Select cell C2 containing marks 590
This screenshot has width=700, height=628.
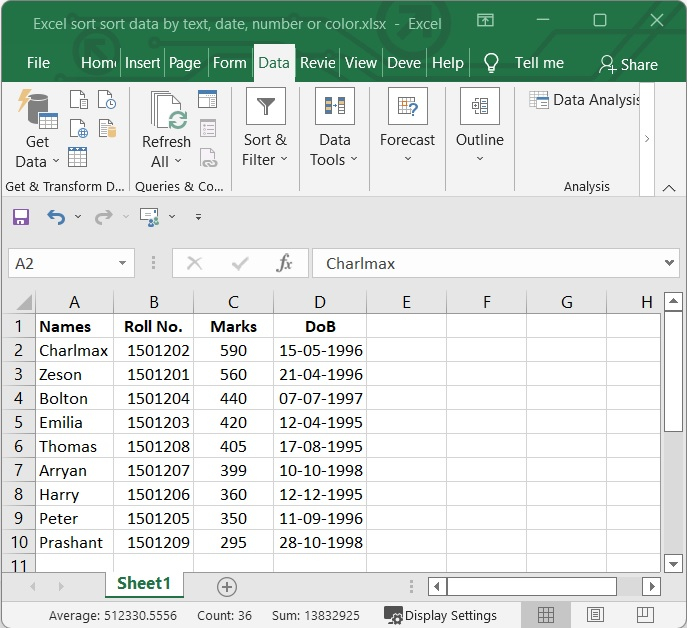(233, 351)
